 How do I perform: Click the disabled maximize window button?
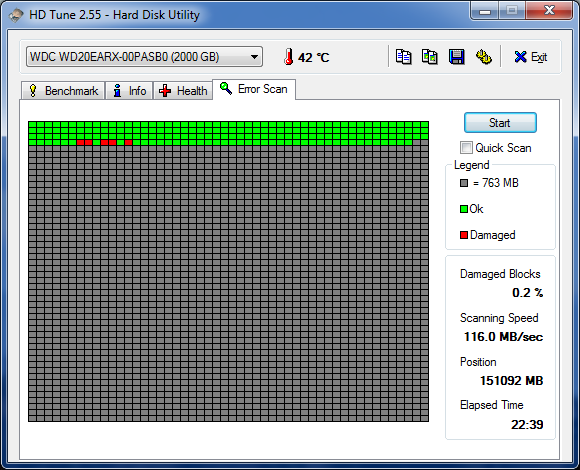click(512, 11)
